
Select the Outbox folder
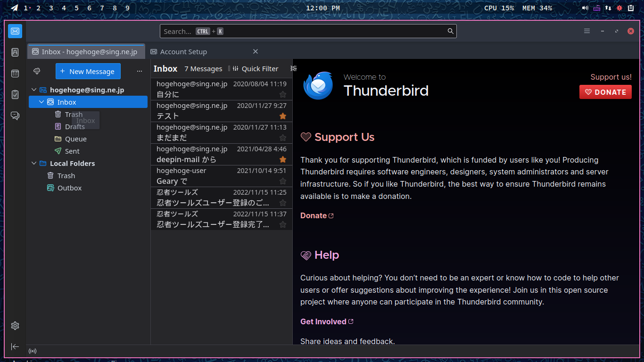88,188
